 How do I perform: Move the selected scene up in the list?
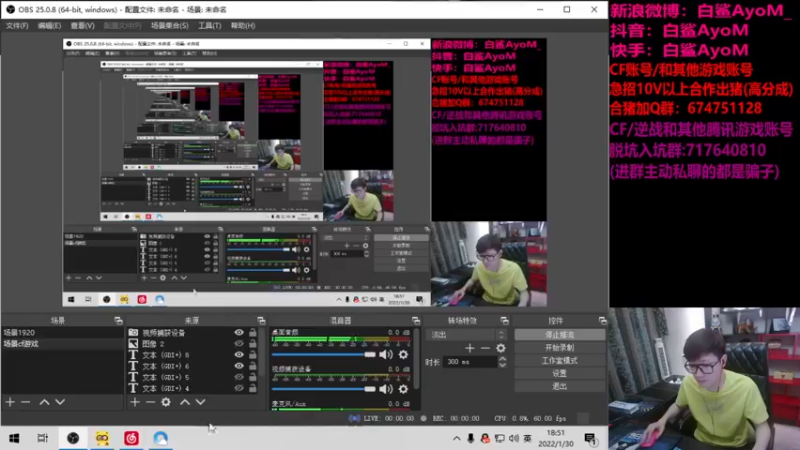(x=44, y=402)
